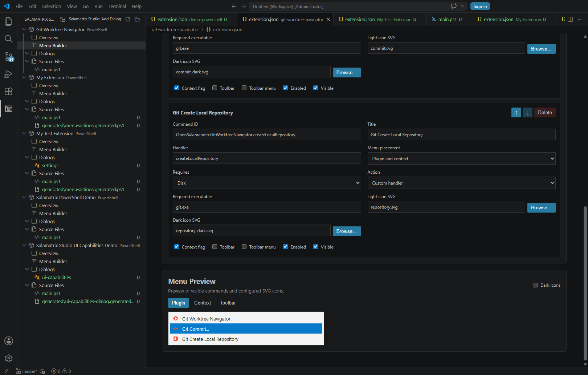Toggle Context flag for the commit command
Image resolution: width=588 pixels, height=375 pixels.
coord(176,88)
